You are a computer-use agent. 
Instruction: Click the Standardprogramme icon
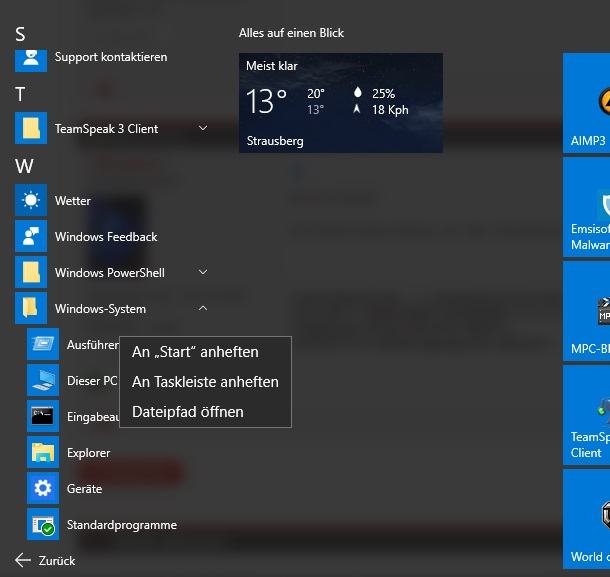click(x=43, y=524)
